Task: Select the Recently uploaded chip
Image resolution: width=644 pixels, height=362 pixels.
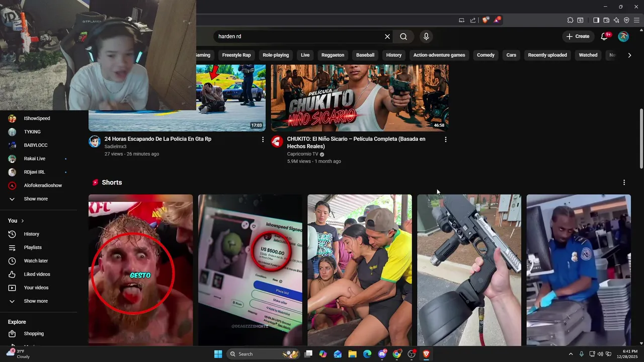Action: tap(547, 55)
